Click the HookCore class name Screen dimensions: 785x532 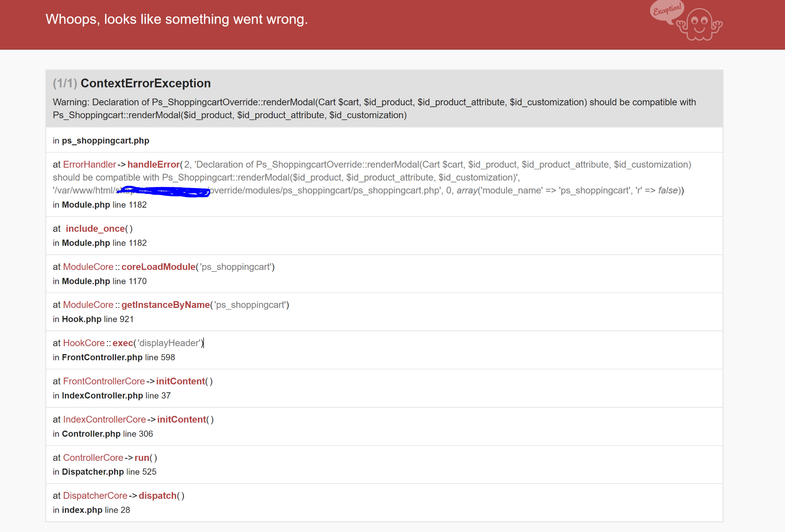[x=84, y=343]
